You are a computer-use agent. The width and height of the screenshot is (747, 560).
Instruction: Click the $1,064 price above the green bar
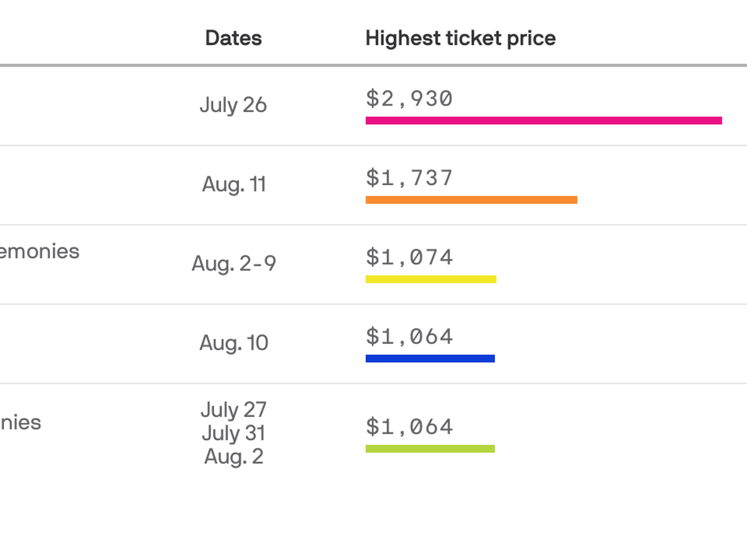(409, 427)
